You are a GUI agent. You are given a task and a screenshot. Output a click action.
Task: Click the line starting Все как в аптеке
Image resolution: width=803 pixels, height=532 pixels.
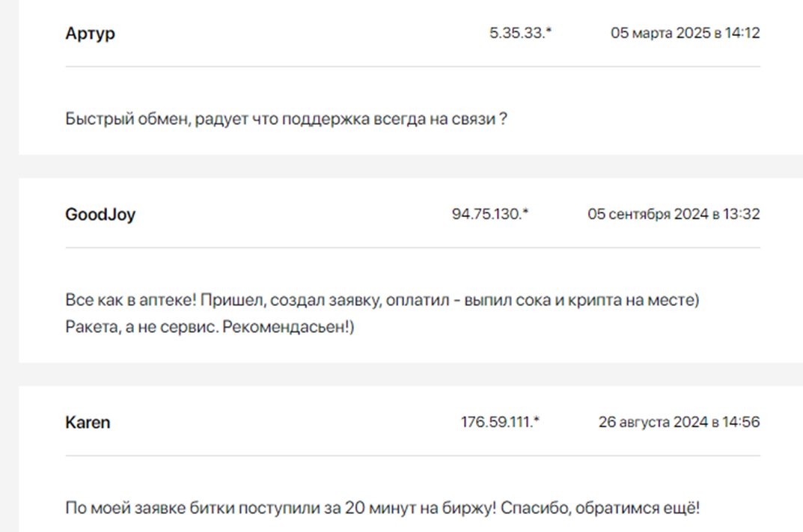pyautogui.click(x=382, y=301)
